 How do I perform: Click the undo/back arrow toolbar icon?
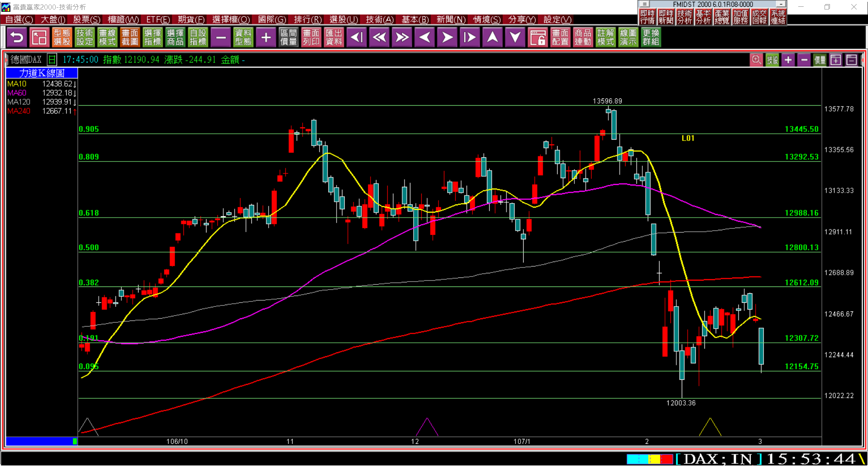17,37
